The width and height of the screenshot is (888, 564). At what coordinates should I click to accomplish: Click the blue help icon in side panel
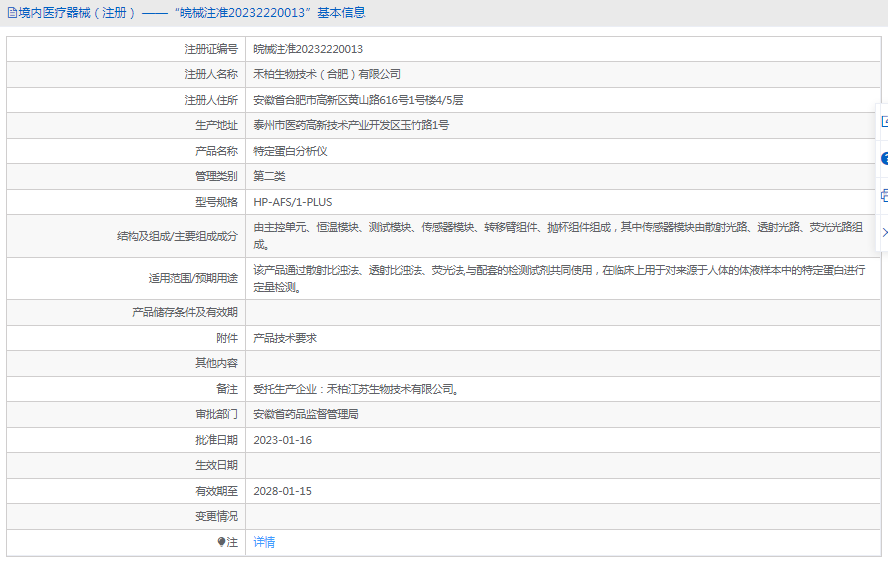click(885, 159)
